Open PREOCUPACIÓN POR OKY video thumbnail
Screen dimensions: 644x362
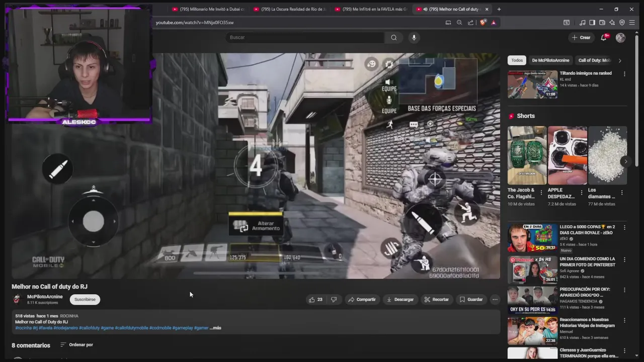coord(532,300)
